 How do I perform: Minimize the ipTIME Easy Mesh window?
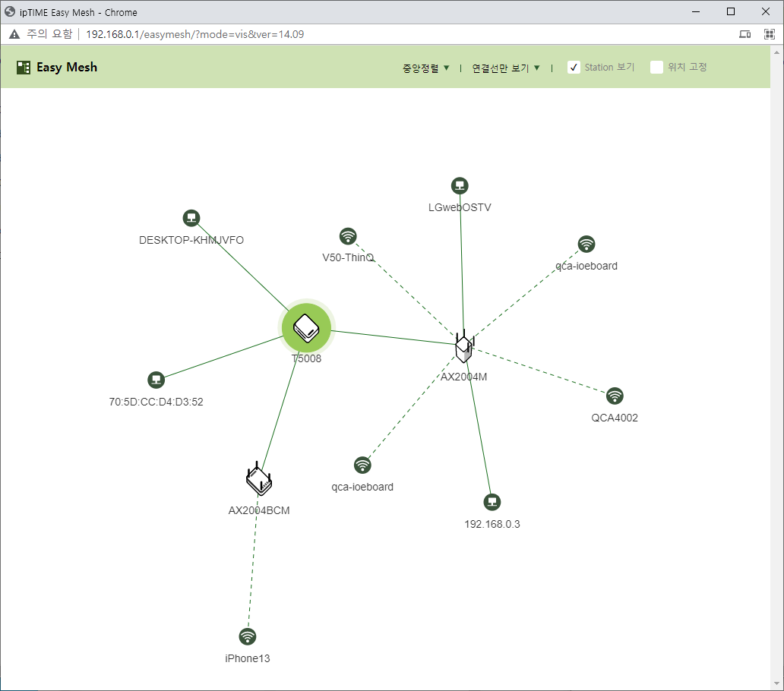696,12
